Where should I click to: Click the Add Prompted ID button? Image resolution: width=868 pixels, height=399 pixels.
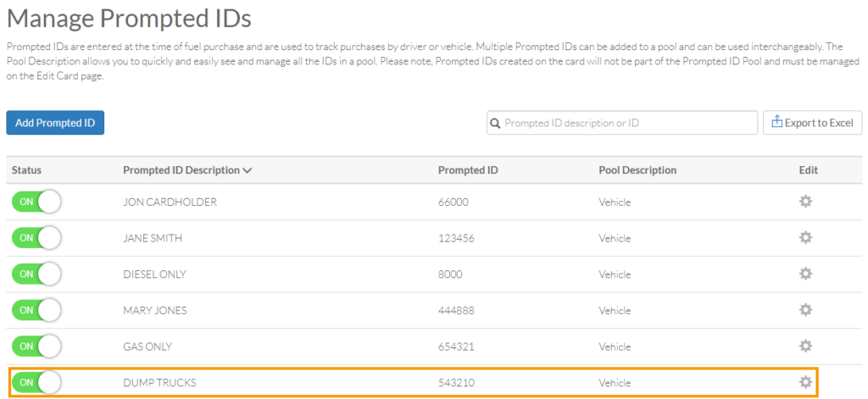55,123
